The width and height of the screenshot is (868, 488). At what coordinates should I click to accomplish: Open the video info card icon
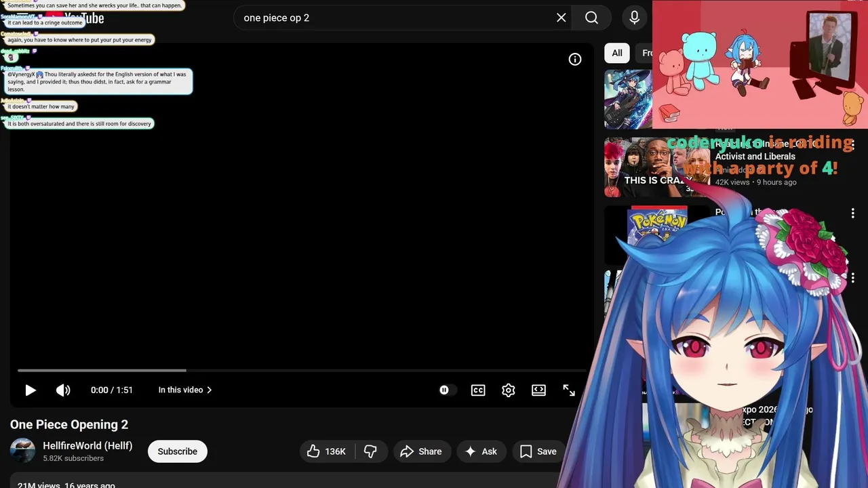click(575, 60)
